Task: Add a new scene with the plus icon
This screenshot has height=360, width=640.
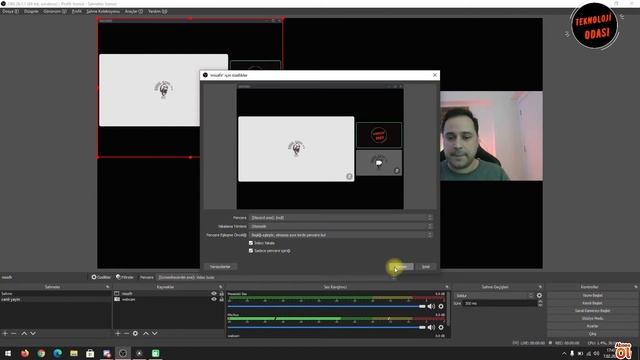Action: pyautogui.click(x=5, y=333)
